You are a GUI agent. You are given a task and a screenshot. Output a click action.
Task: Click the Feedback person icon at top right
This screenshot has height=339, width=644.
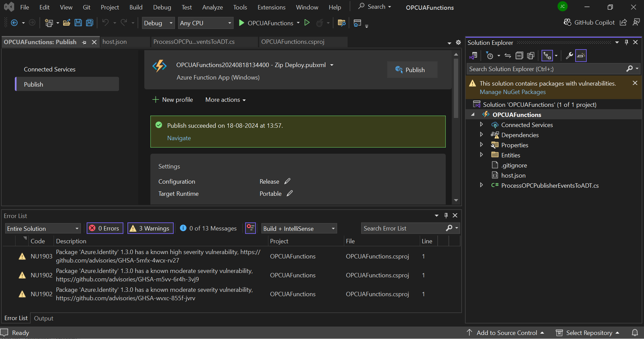pos(636,22)
